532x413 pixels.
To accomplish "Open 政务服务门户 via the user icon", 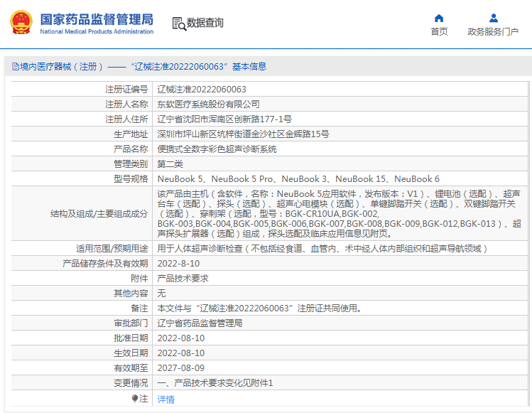I will [494, 18].
